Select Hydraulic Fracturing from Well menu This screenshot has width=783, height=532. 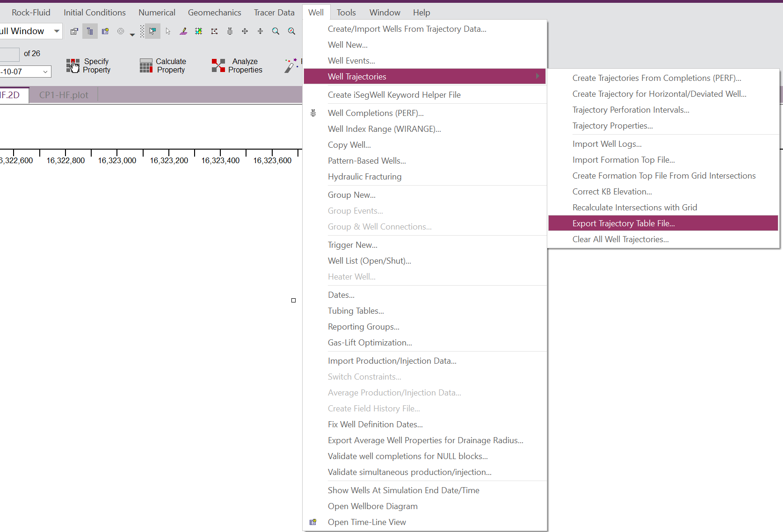(x=364, y=177)
